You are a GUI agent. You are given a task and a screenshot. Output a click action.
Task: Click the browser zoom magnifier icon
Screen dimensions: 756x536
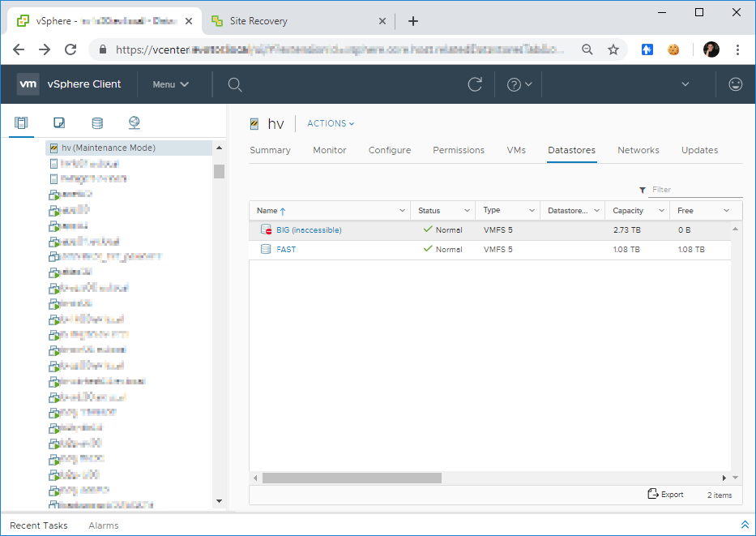point(587,49)
